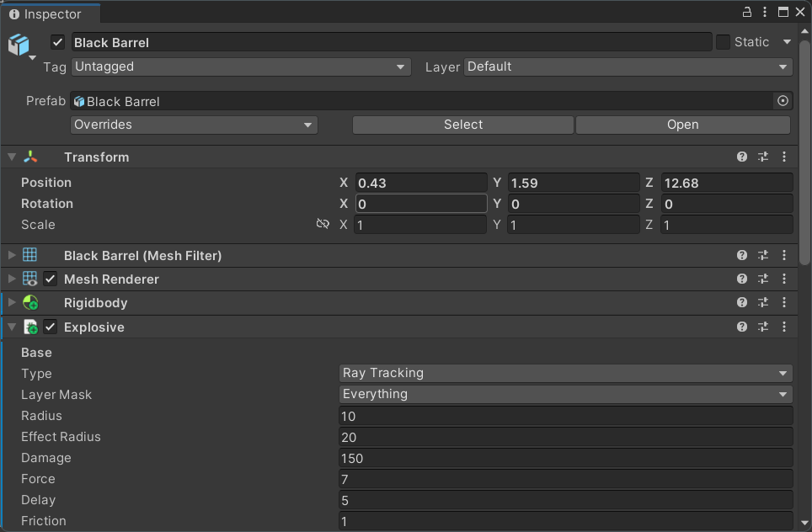Open the Type dropdown showing Ray Tracking
Viewport: 812px width, 532px height.
coord(565,373)
